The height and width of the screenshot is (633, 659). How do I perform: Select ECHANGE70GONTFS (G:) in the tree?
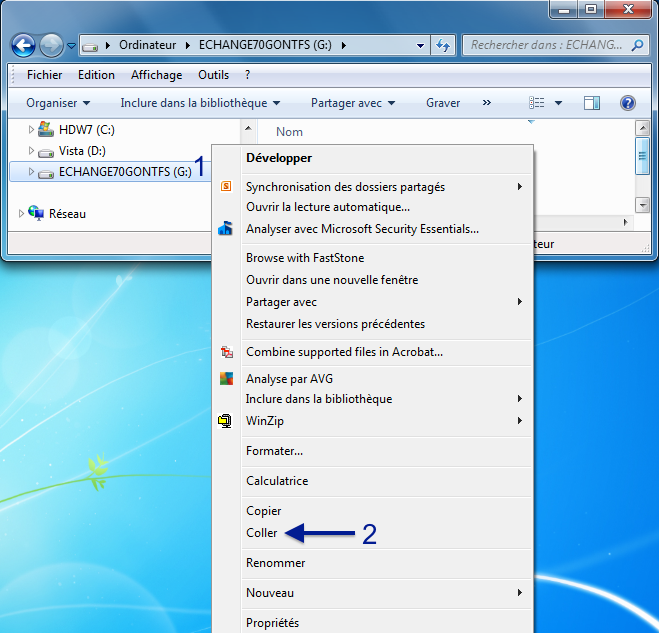pyautogui.click(x=125, y=172)
